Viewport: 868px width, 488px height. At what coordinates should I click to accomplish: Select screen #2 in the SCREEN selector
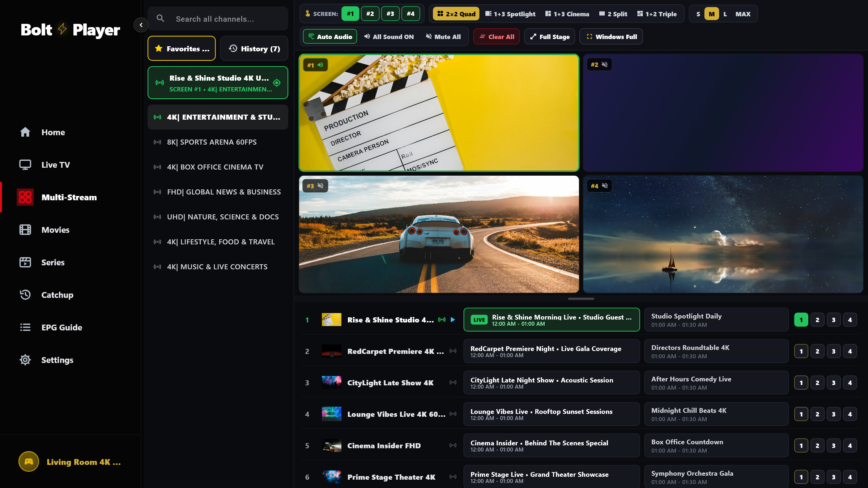(370, 14)
